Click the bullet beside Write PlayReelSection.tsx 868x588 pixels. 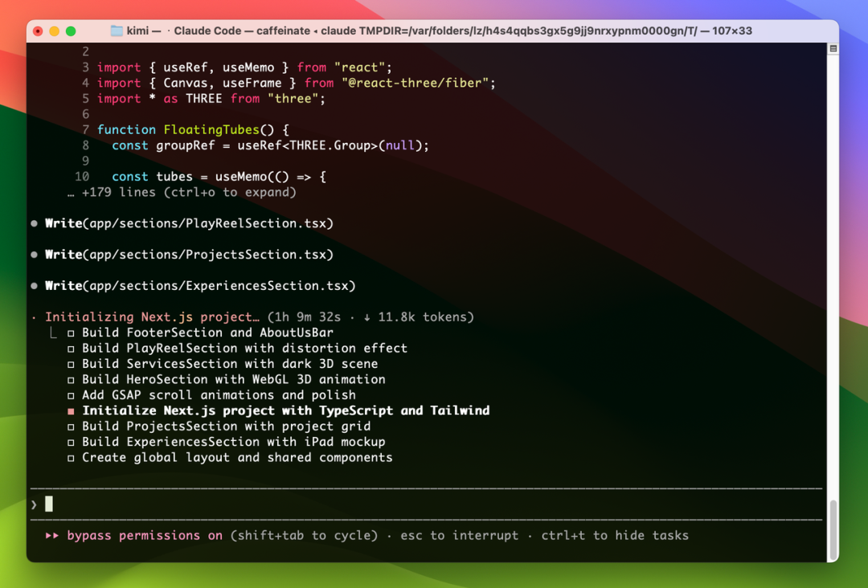pos(35,223)
